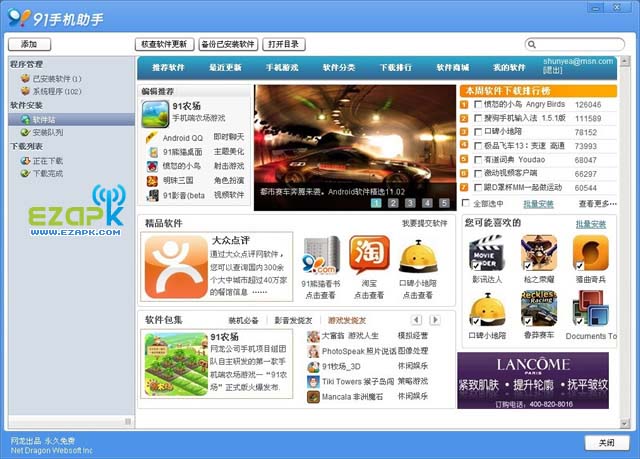This screenshot has width=640, height=459.
Task: Select 枪之荣耀 app icon
Action: (x=539, y=253)
